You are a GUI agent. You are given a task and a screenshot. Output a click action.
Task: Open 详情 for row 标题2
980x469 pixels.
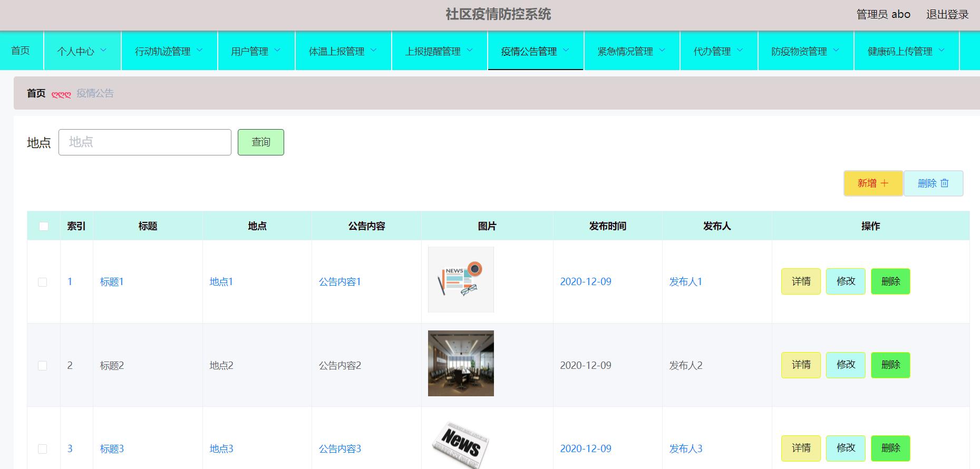pyautogui.click(x=801, y=365)
